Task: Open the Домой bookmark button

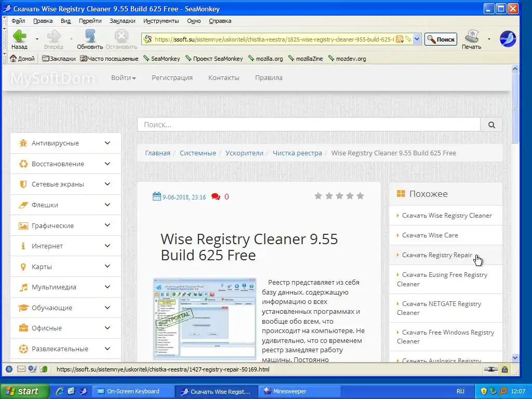Action: (x=22, y=59)
